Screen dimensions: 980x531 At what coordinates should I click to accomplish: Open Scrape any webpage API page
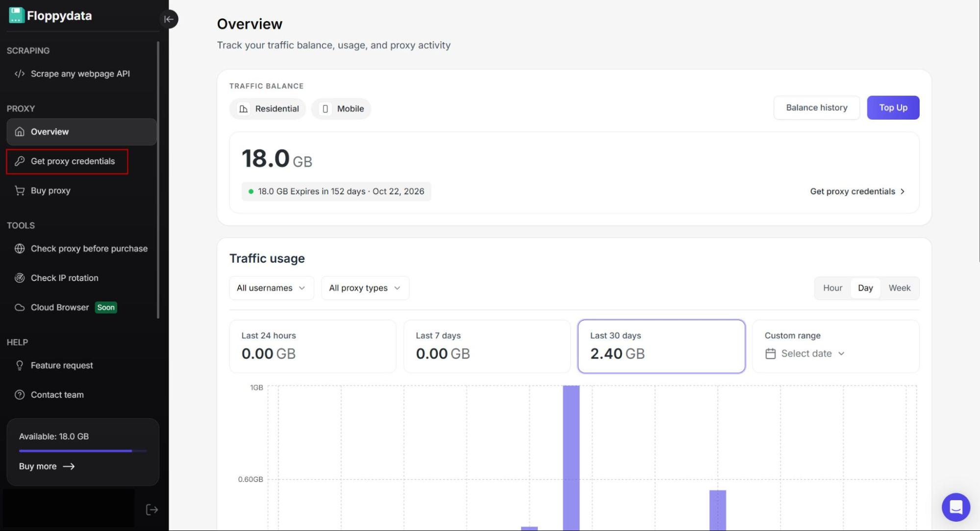click(82, 74)
